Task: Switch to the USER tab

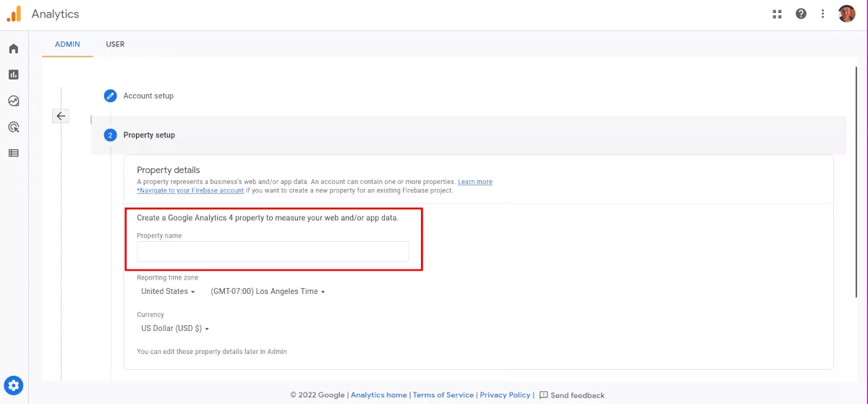Action: point(115,44)
